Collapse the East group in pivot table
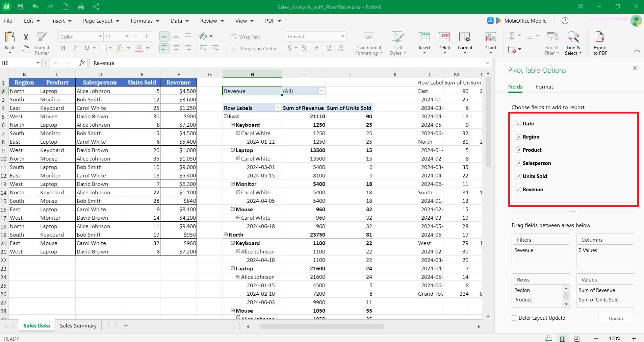644x342 pixels. coord(226,116)
